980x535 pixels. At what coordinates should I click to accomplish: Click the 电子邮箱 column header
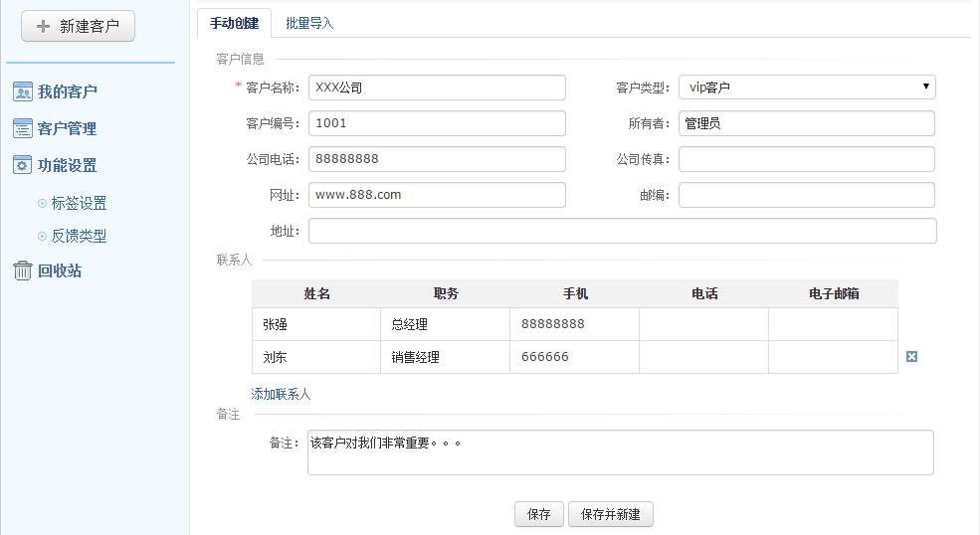pos(834,293)
